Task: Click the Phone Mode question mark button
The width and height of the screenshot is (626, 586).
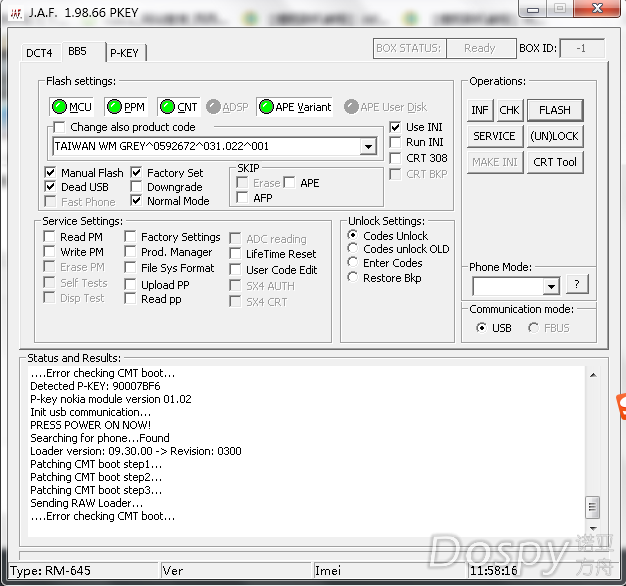Action: point(577,284)
